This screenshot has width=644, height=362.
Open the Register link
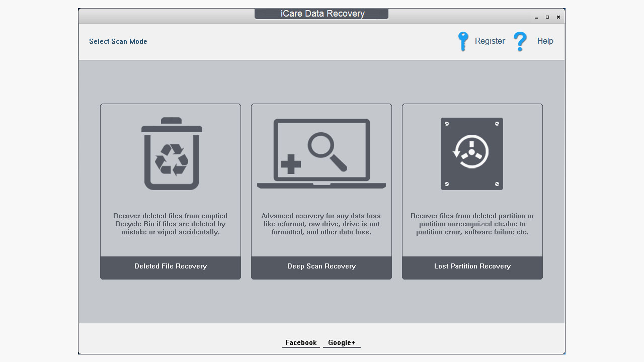[490, 41]
